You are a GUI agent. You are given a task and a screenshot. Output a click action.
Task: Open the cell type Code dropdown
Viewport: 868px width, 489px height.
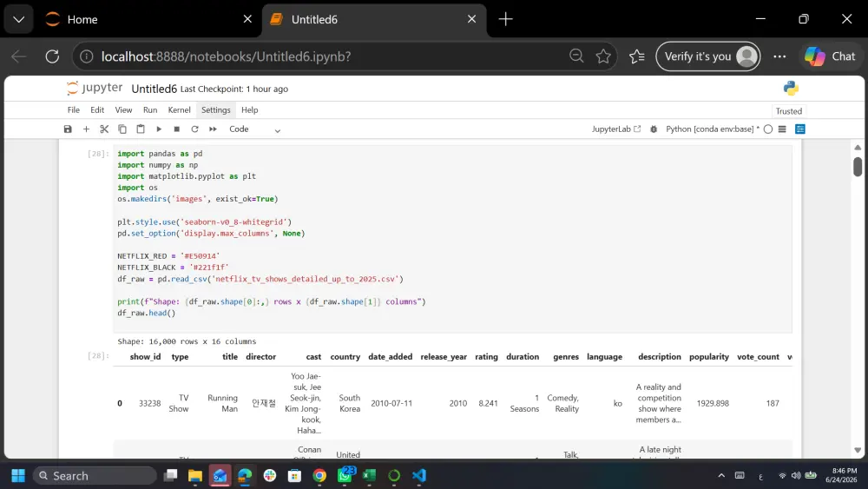[x=254, y=129]
